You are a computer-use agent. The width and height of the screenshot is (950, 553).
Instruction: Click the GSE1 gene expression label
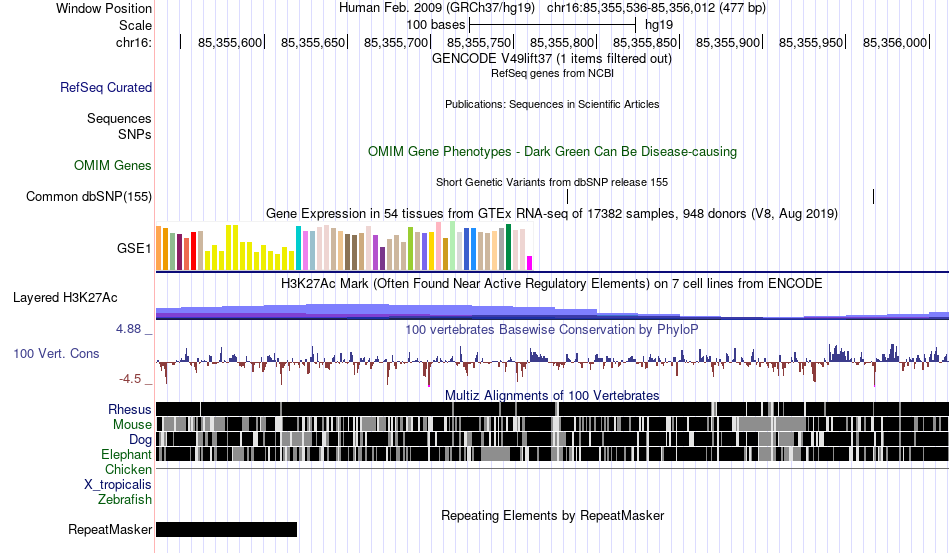(x=134, y=248)
